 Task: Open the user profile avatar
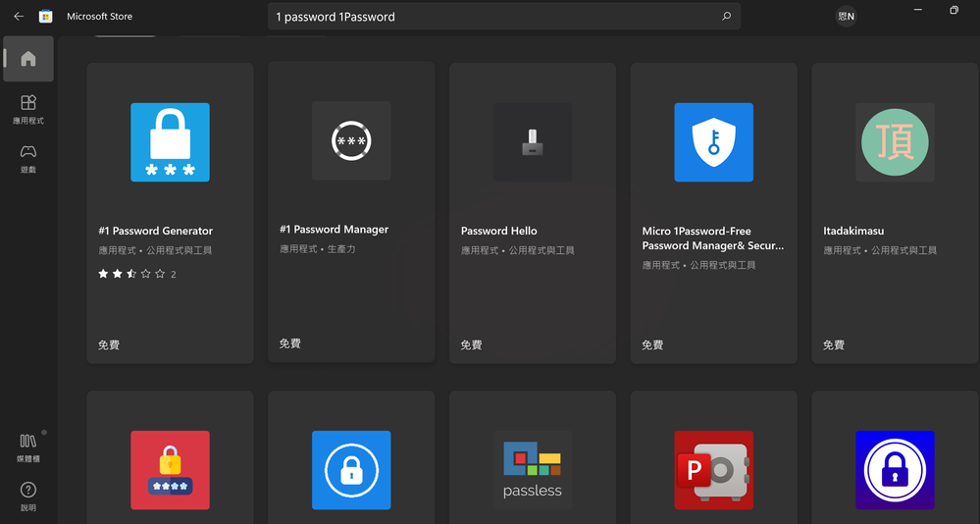click(x=846, y=17)
